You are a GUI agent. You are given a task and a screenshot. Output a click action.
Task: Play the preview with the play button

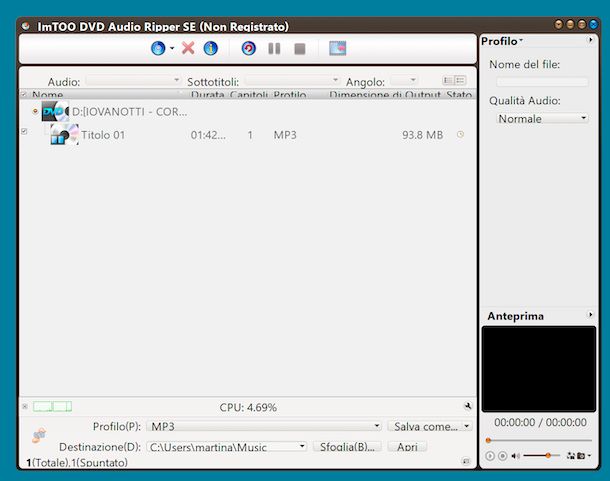(x=490, y=456)
